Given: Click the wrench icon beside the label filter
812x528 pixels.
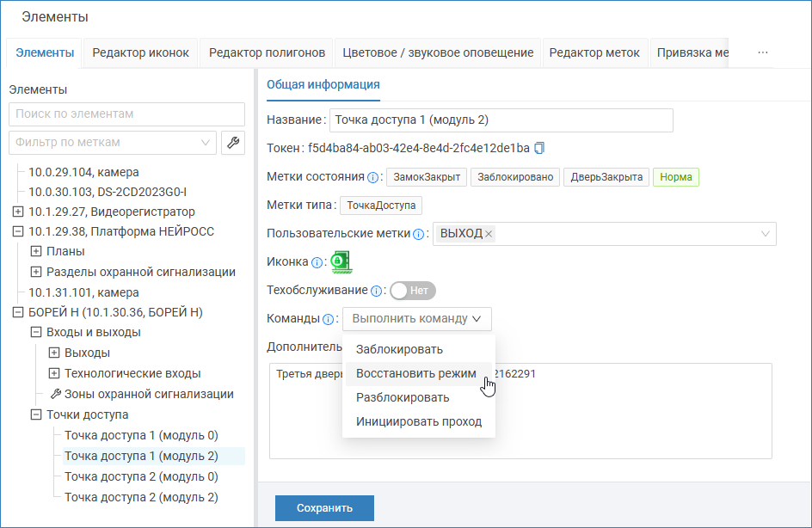Looking at the screenshot, I should pos(232,143).
